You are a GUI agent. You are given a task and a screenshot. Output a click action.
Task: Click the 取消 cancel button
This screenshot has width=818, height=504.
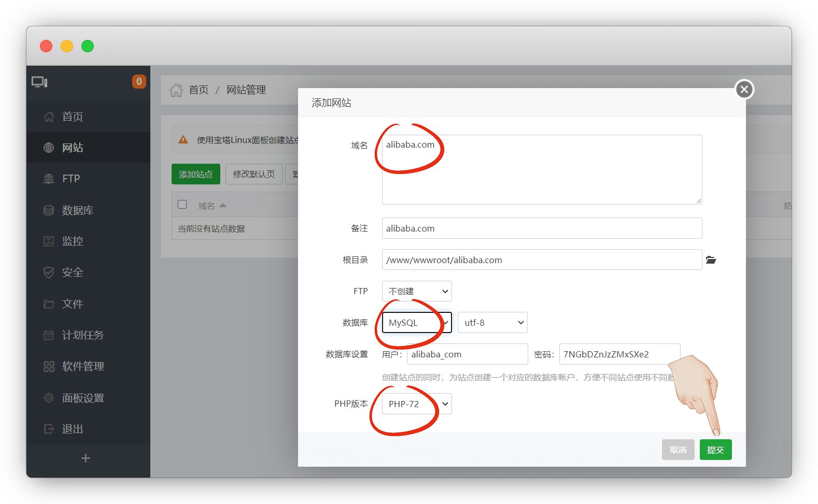pyautogui.click(x=678, y=450)
